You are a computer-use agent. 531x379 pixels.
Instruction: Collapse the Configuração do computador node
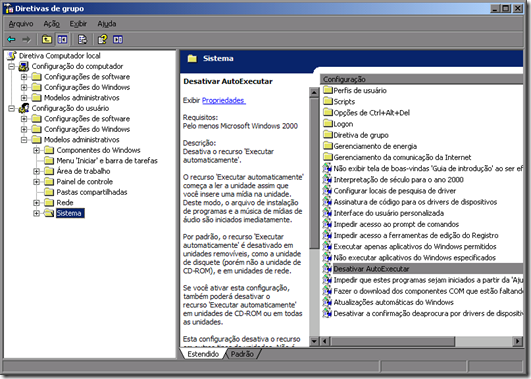click(11, 66)
